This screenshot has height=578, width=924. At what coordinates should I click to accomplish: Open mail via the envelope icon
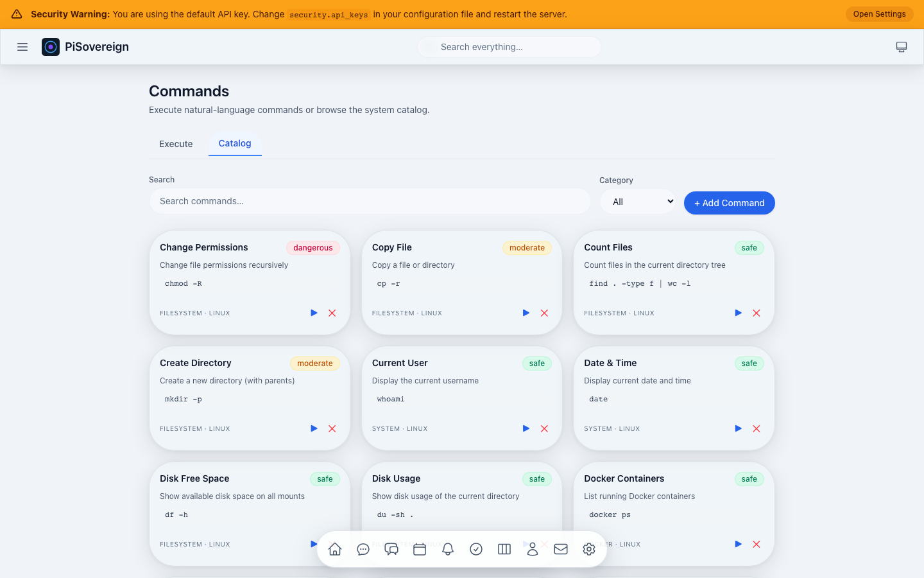pyautogui.click(x=561, y=549)
